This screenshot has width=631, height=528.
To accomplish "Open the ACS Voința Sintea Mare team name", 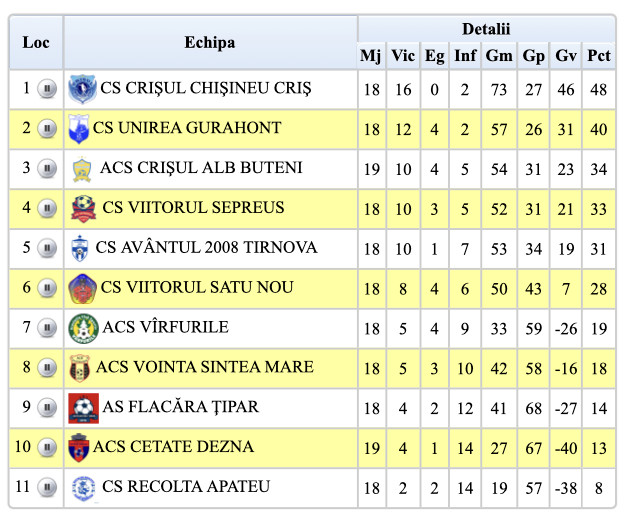I will 206,367.
